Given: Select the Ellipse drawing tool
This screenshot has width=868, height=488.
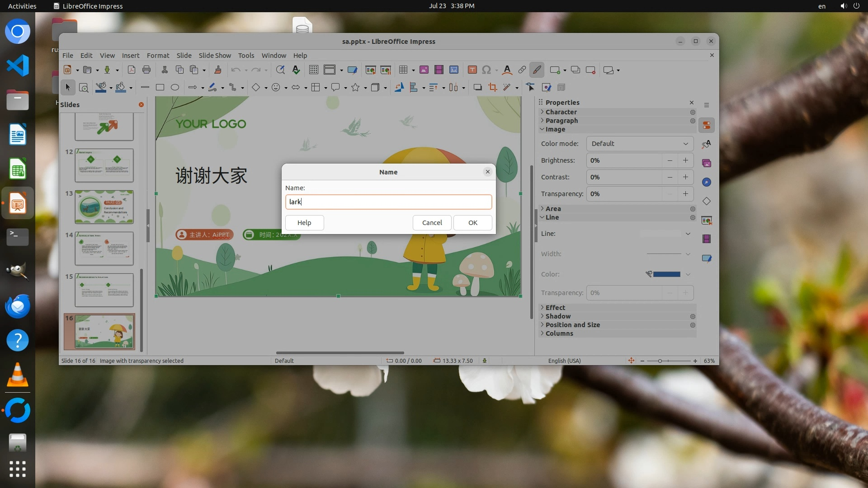Looking at the screenshot, I should click(175, 88).
